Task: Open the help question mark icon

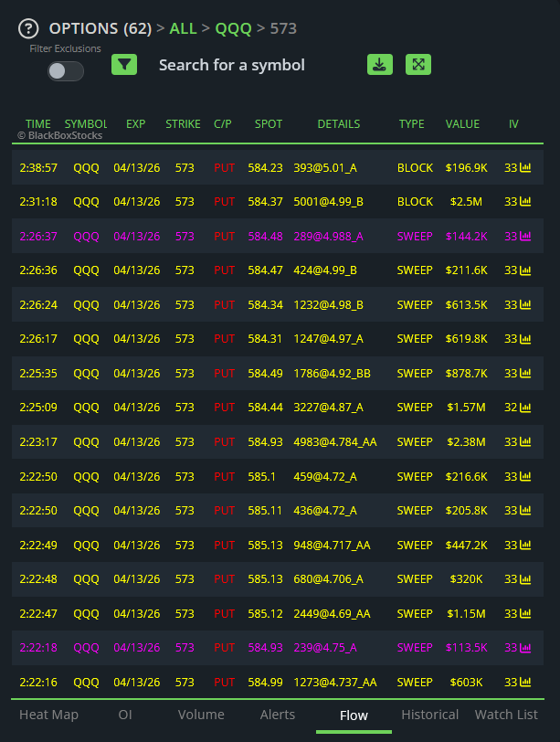Action: pos(28,28)
